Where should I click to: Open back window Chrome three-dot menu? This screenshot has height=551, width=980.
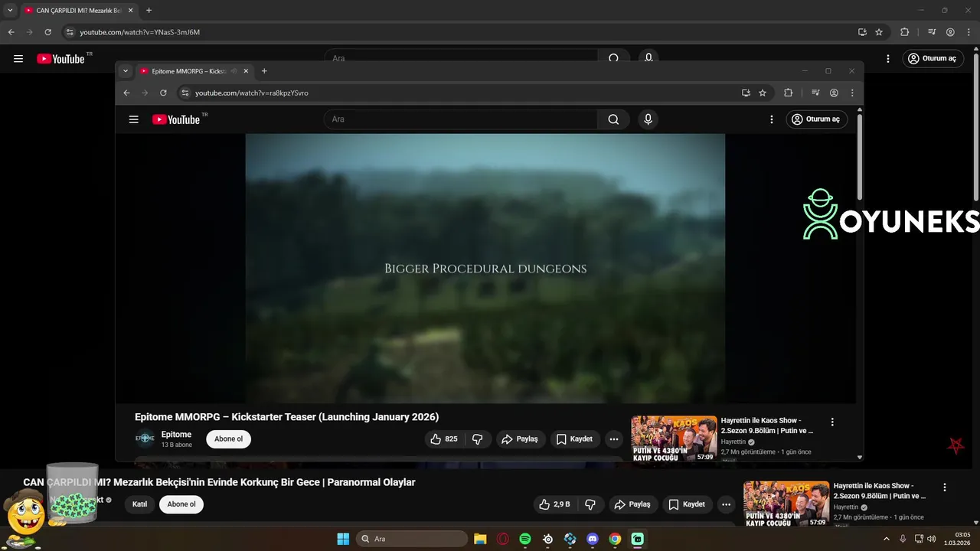pyautogui.click(x=969, y=32)
